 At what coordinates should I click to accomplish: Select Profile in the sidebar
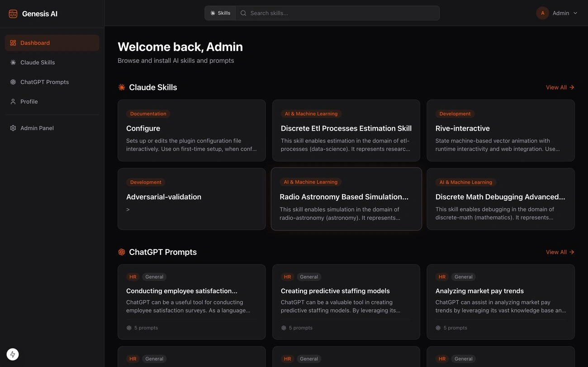tap(52, 102)
